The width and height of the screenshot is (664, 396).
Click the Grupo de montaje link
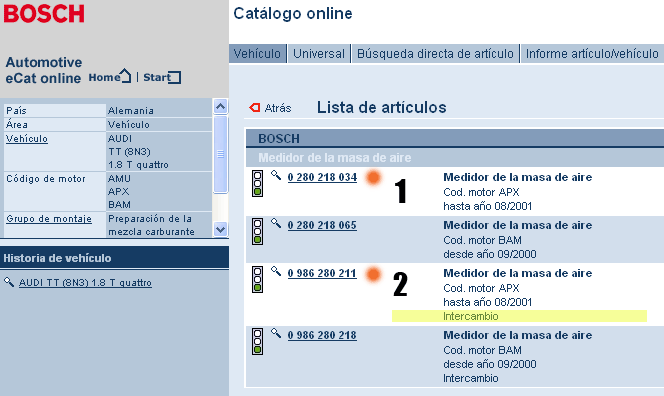pos(49,219)
